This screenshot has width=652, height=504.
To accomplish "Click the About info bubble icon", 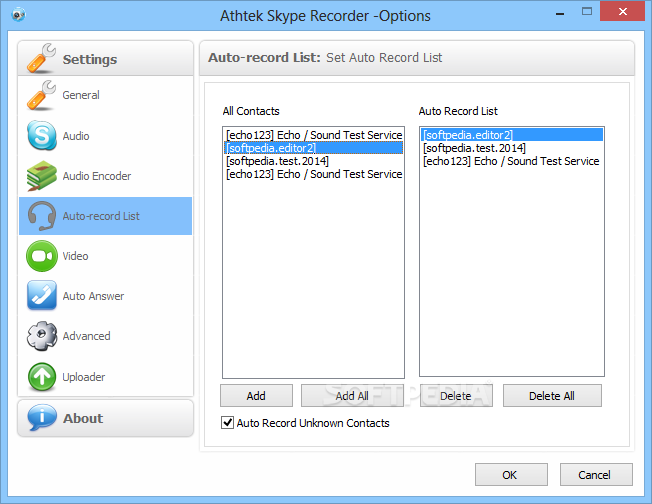I will coord(42,418).
